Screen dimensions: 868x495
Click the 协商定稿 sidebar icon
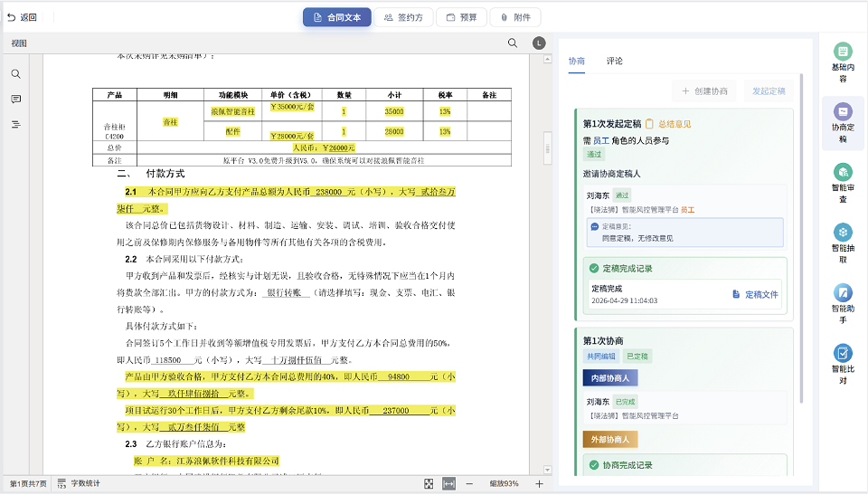[x=843, y=122]
